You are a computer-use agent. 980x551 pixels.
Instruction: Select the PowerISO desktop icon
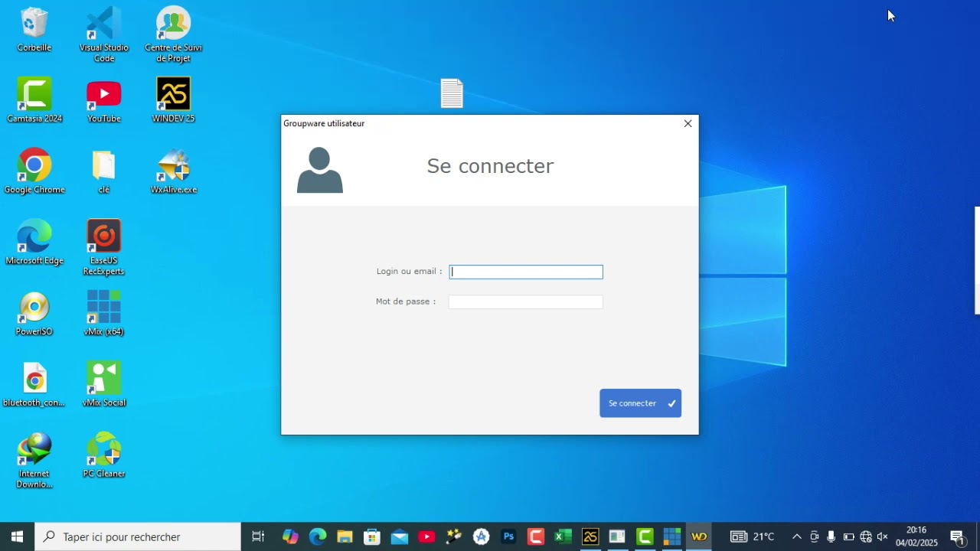[x=34, y=314]
